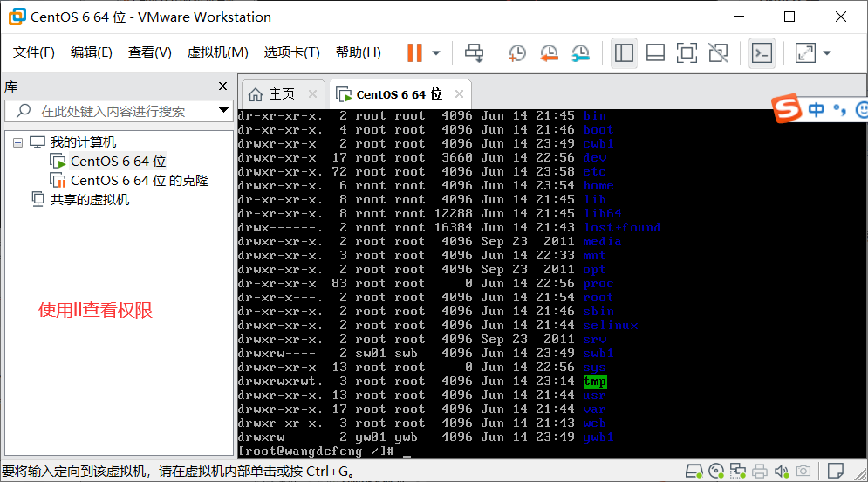
Task: Click the printer status icon
Action: [x=760, y=471]
